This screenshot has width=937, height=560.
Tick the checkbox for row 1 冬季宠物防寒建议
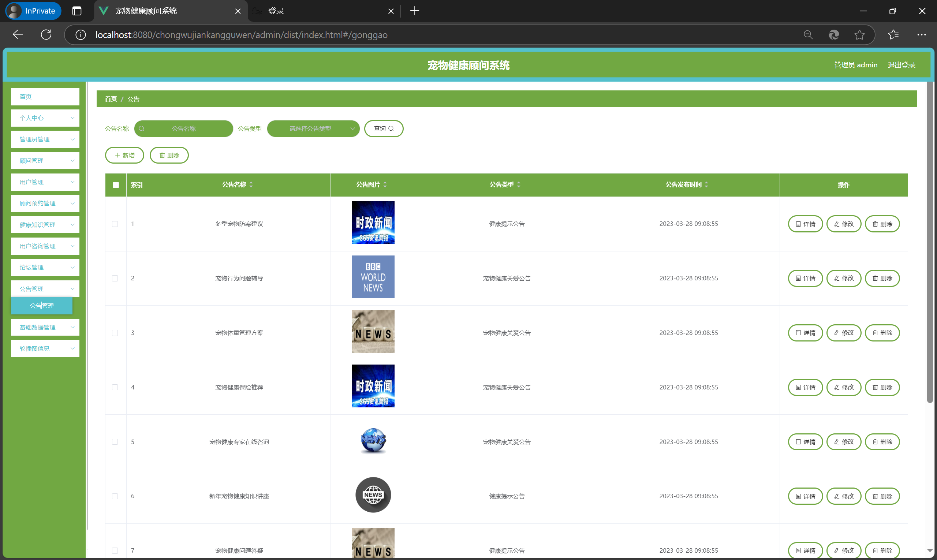click(115, 224)
